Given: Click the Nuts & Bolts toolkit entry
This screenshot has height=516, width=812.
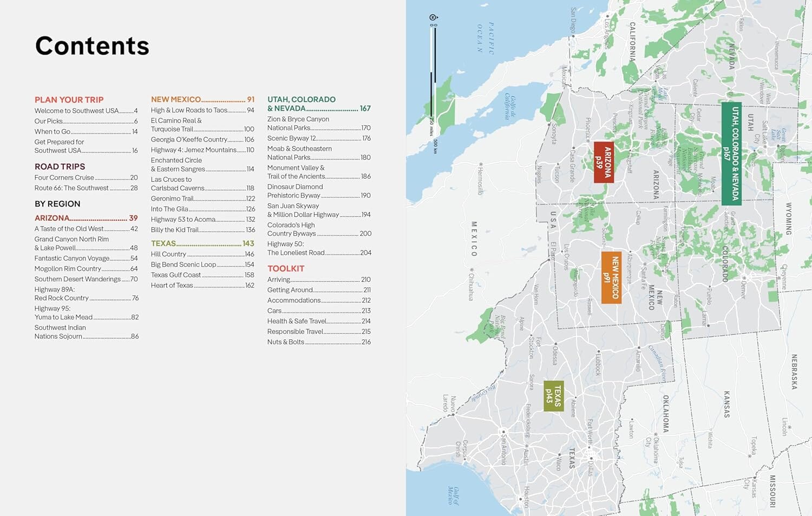Looking at the screenshot, I should point(319,342).
